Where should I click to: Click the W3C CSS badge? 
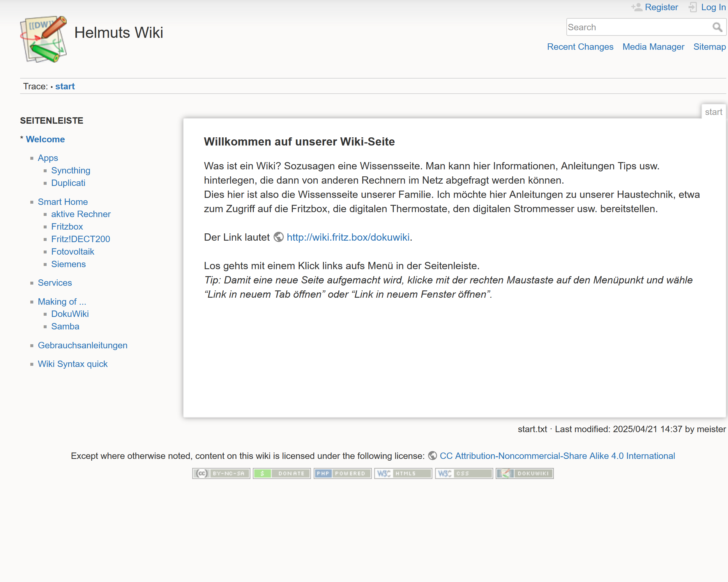pos(463,473)
